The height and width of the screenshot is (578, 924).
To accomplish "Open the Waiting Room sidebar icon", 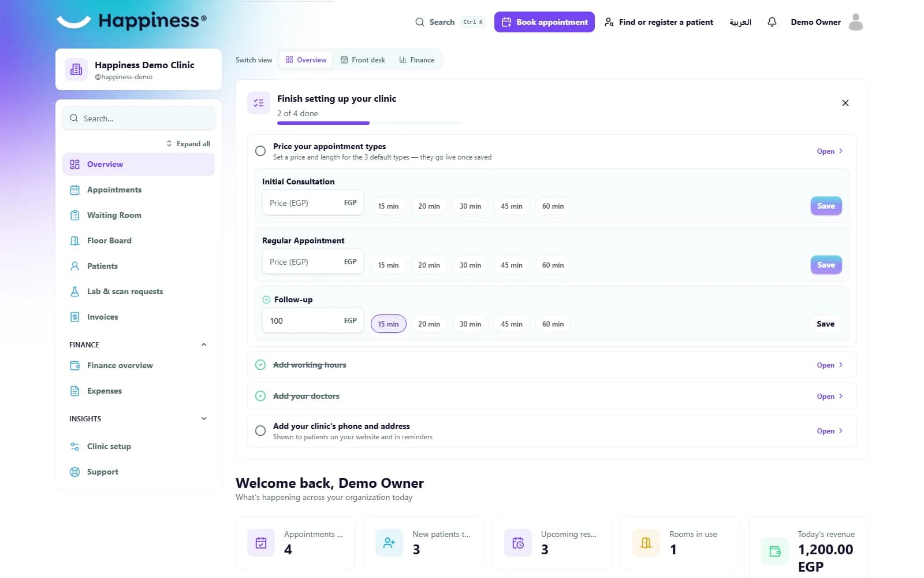I will tap(74, 215).
